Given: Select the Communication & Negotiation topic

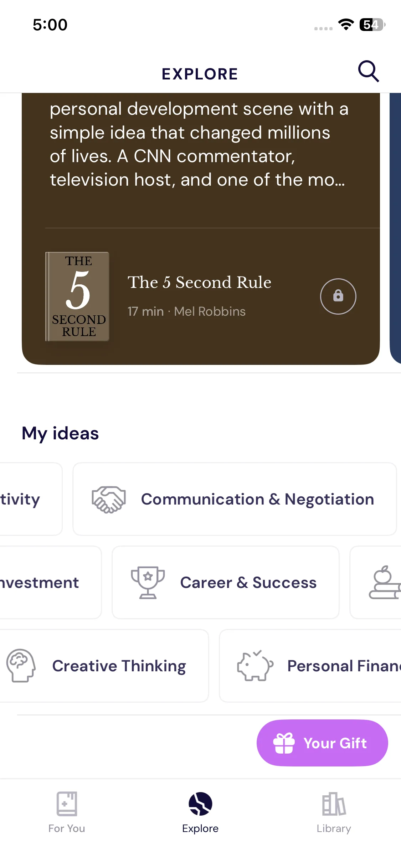Looking at the screenshot, I should [257, 499].
